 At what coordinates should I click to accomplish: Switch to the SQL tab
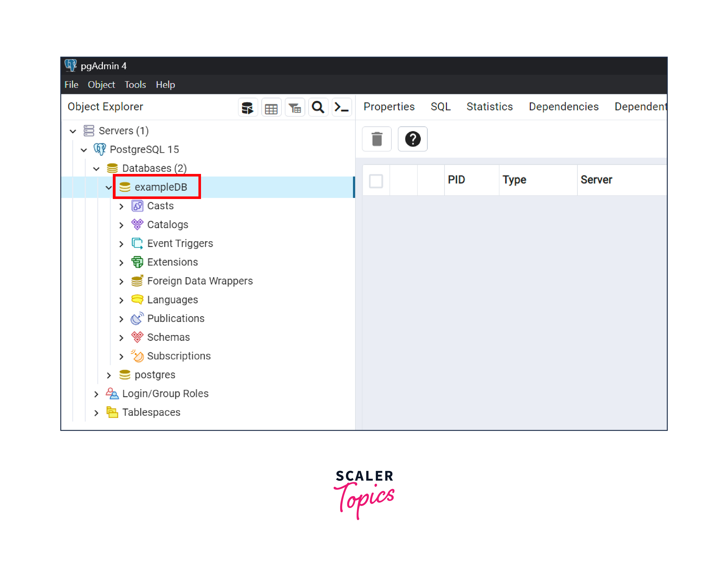click(x=440, y=107)
